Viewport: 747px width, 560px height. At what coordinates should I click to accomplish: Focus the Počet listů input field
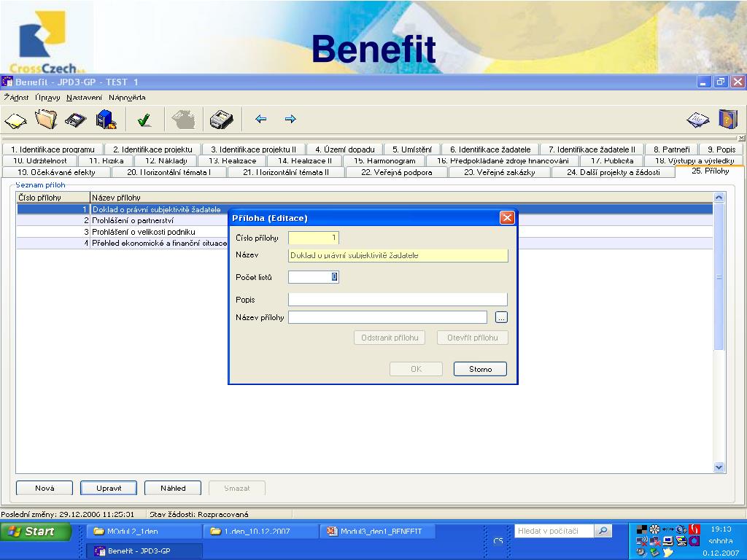coord(314,277)
